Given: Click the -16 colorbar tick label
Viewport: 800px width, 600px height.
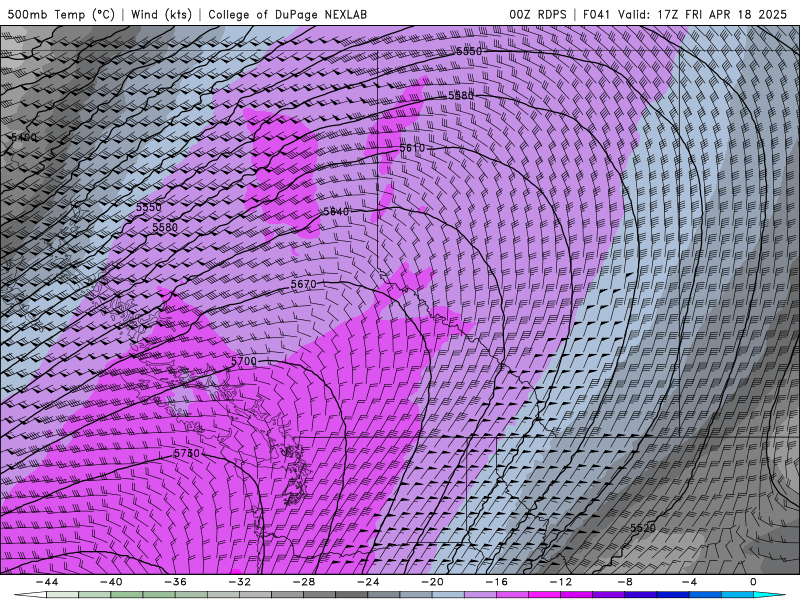Looking at the screenshot, I should click(496, 582).
